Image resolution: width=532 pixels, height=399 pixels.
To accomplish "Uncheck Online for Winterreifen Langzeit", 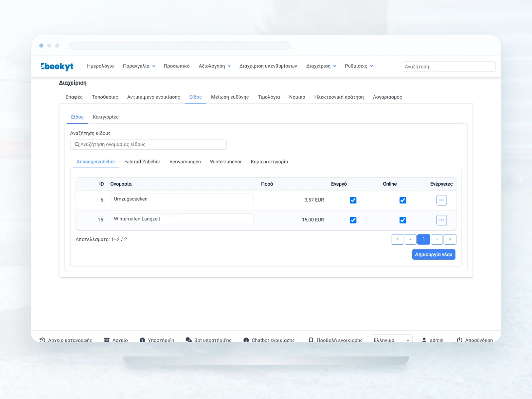I will click(403, 220).
